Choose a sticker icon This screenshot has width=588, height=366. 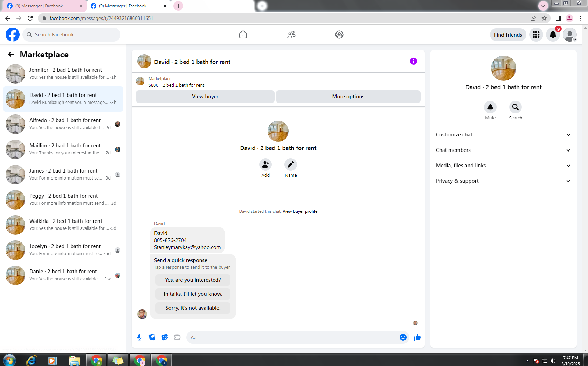tap(165, 337)
